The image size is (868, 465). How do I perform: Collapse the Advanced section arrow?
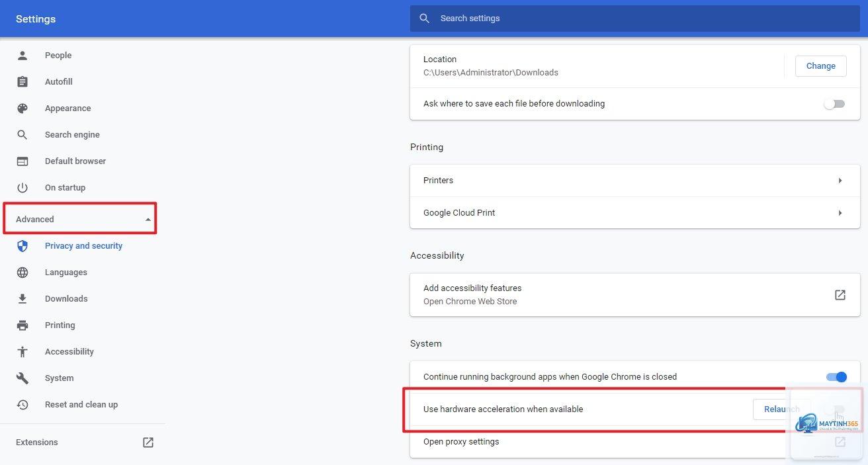click(148, 220)
